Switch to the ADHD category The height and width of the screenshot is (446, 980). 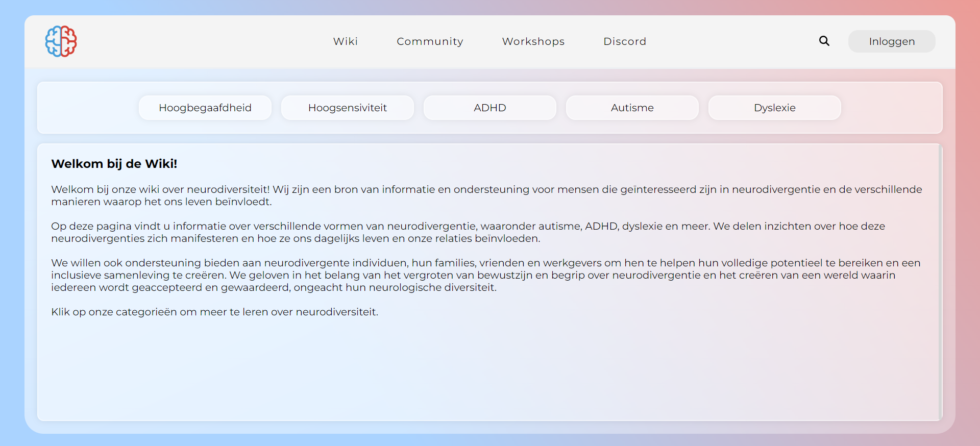490,108
